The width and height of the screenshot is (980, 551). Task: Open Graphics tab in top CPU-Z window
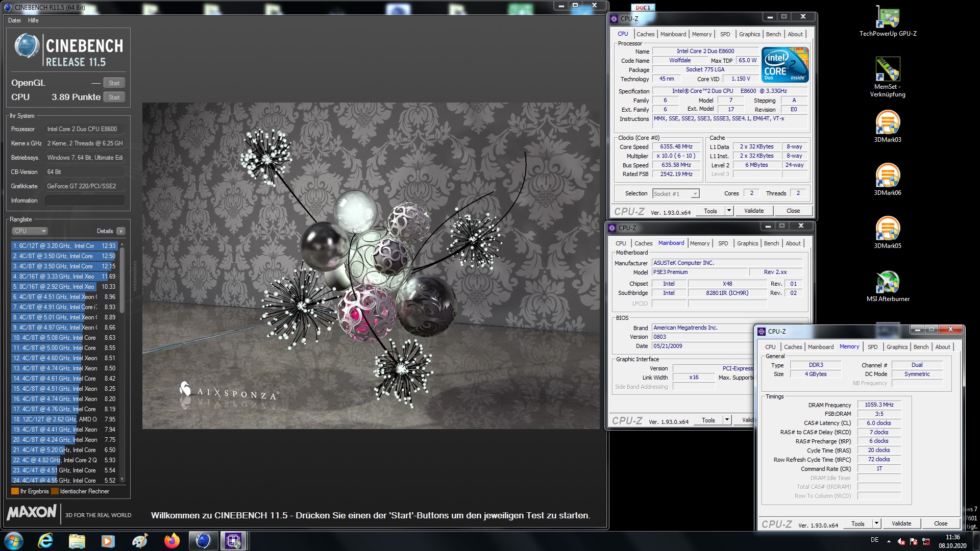[x=749, y=34]
